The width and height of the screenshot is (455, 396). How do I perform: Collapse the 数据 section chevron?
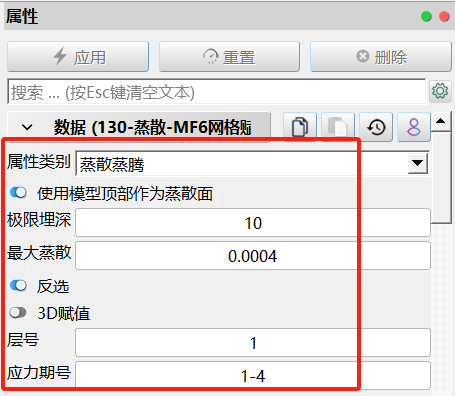[x=27, y=127]
